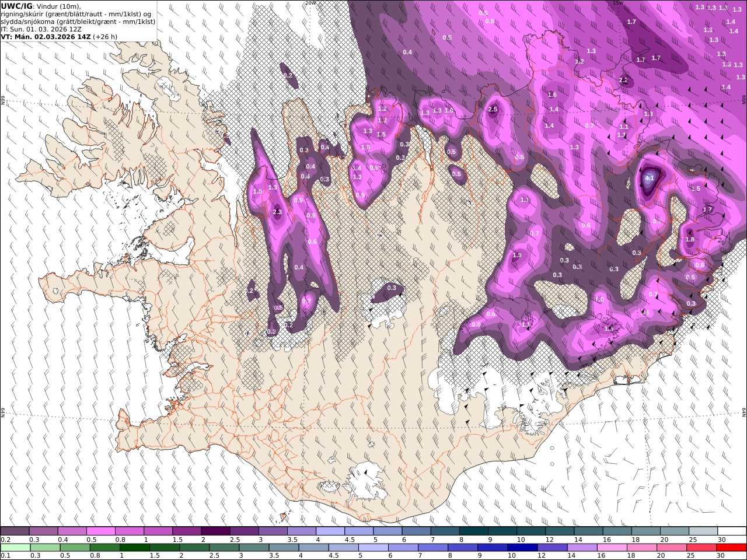Pick lavender snow swatch between 4 and 4.5

(330, 531)
